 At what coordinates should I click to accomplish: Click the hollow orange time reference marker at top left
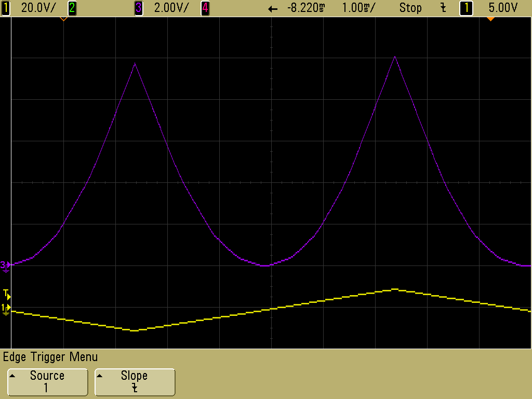click(x=63, y=19)
